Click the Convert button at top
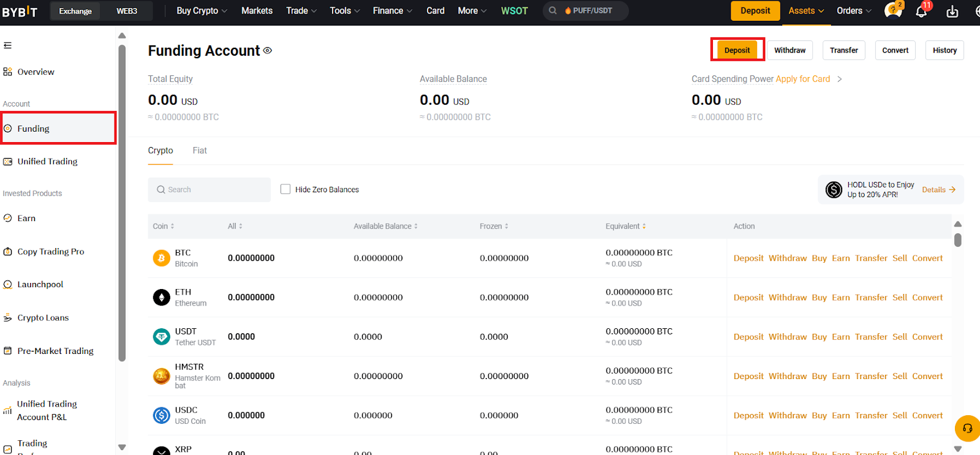This screenshot has width=980, height=455. tap(895, 50)
